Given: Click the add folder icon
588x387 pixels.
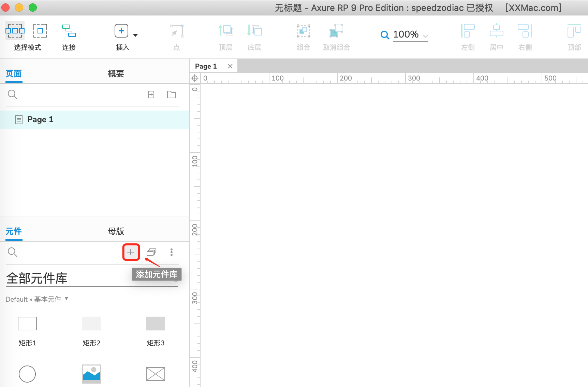Looking at the screenshot, I should click(172, 95).
